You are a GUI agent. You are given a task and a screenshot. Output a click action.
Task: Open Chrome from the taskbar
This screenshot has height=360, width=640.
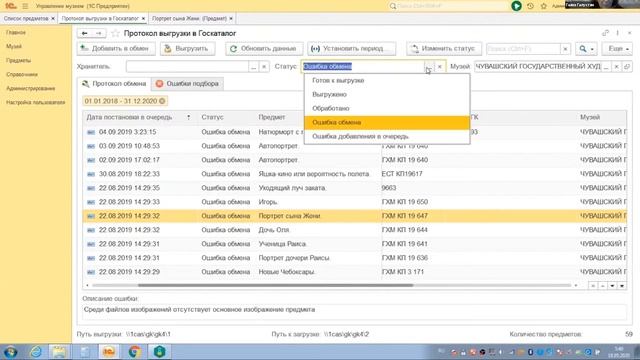(x=134, y=351)
